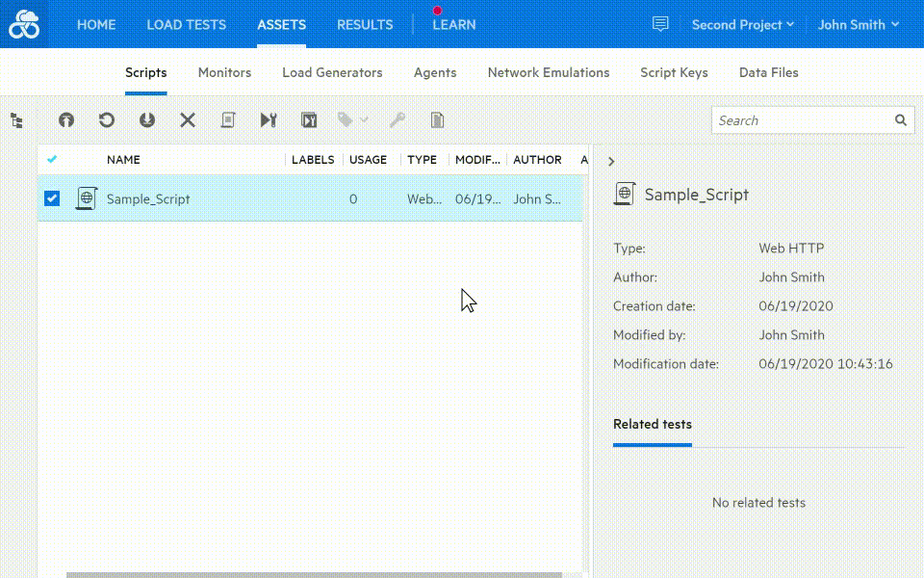Collapse the script details panel
The image size is (924, 578).
click(x=611, y=161)
